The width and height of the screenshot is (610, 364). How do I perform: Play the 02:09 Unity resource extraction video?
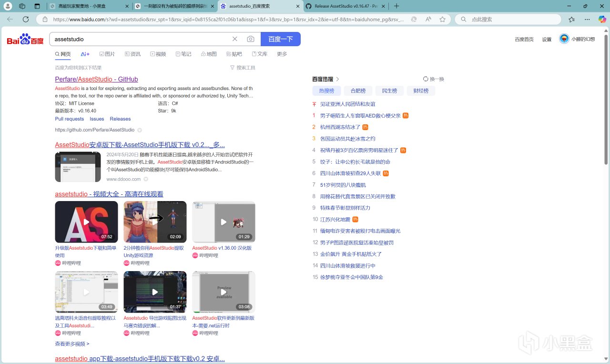[x=155, y=222]
